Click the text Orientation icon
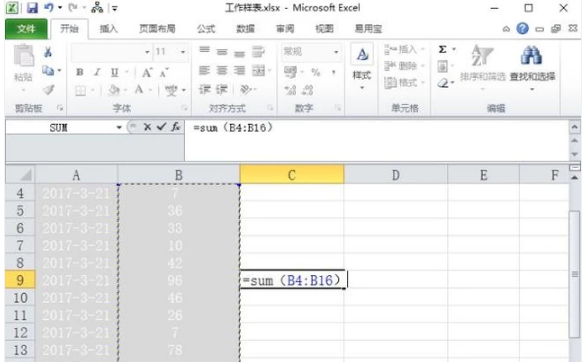The height and width of the screenshot is (362, 588). [245, 90]
